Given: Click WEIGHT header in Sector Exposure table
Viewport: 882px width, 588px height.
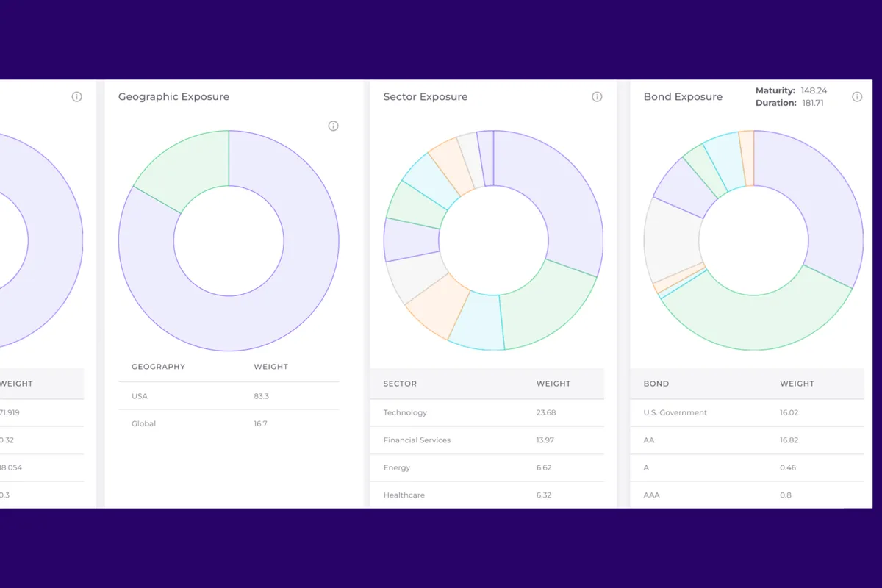Looking at the screenshot, I should (x=553, y=384).
